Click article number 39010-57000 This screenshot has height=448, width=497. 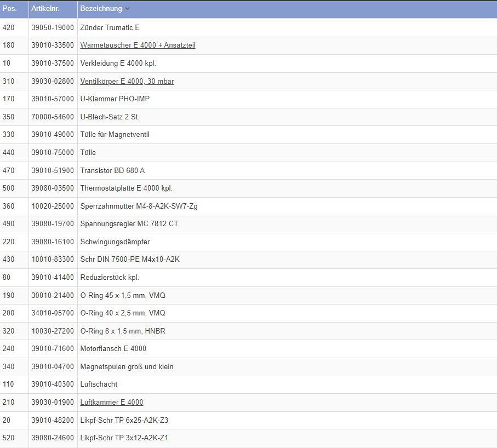tap(52, 99)
